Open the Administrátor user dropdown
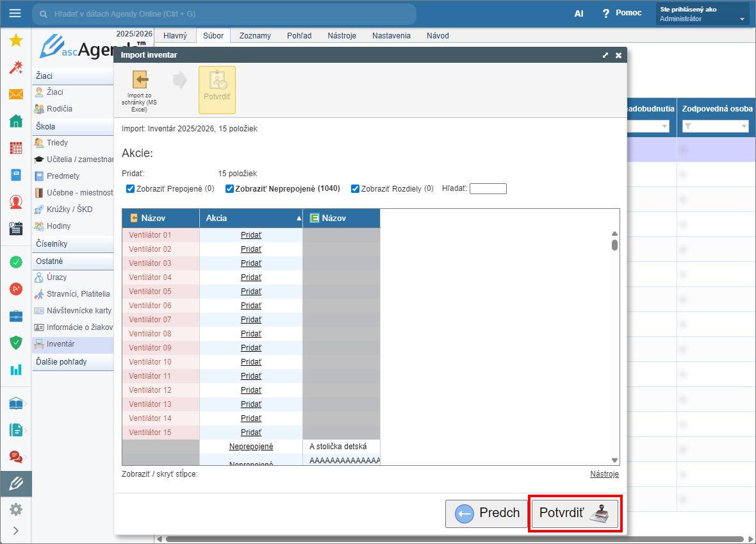The height and width of the screenshot is (544, 756). (x=702, y=14)
